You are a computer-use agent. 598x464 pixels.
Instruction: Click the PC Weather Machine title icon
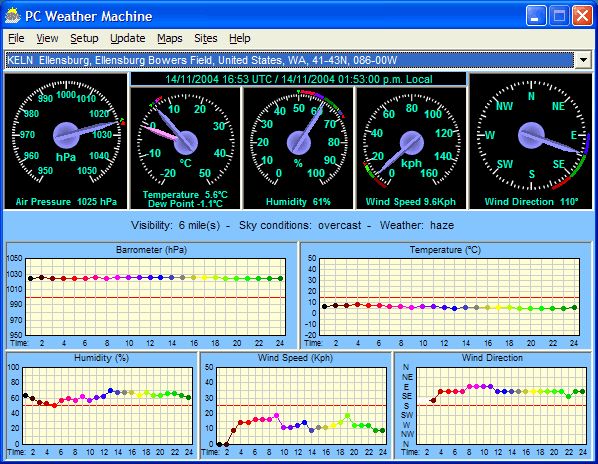pos(12,16)
